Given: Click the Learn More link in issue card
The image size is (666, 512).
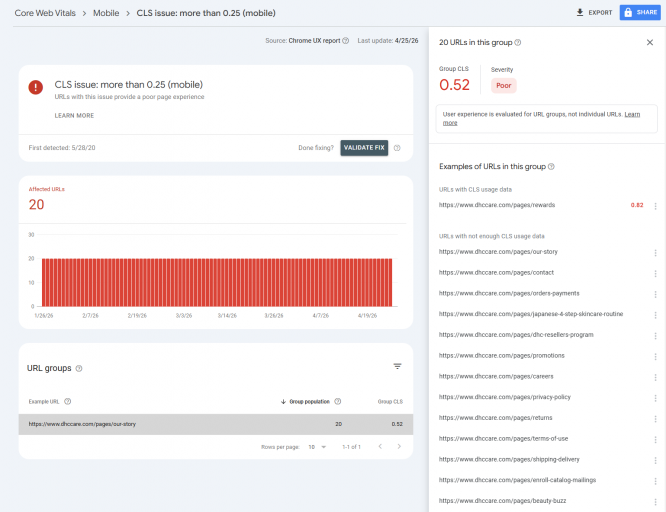Looking at the screenshot, I should tap(74, 116).
